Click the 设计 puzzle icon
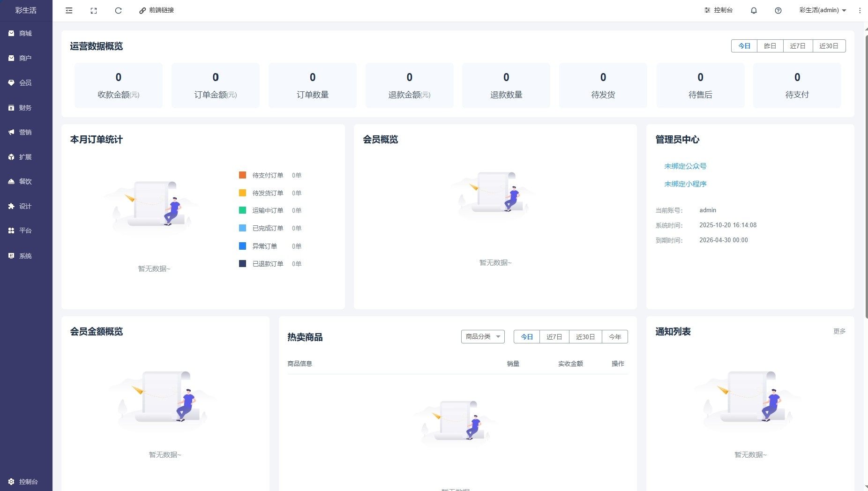This screenshot has width=868, height=491. (11, 206)
